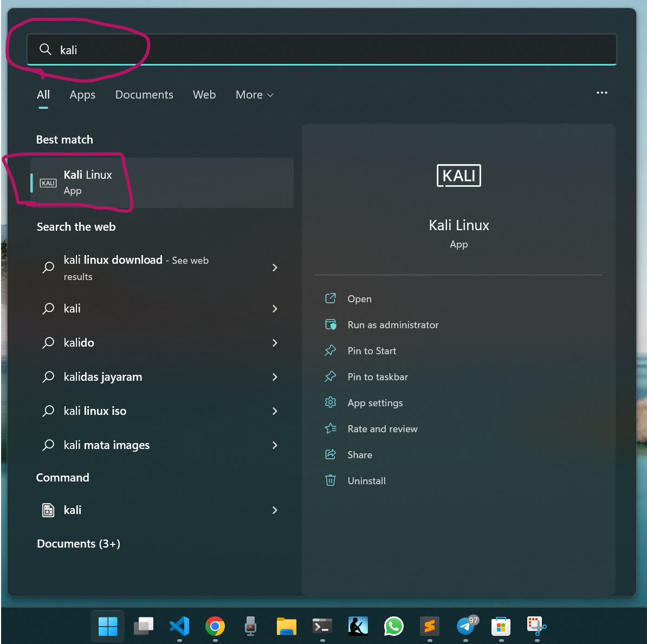The image size is (647, 644).
Task: Open the three-dot options menu
Action: tap(601, 93)
